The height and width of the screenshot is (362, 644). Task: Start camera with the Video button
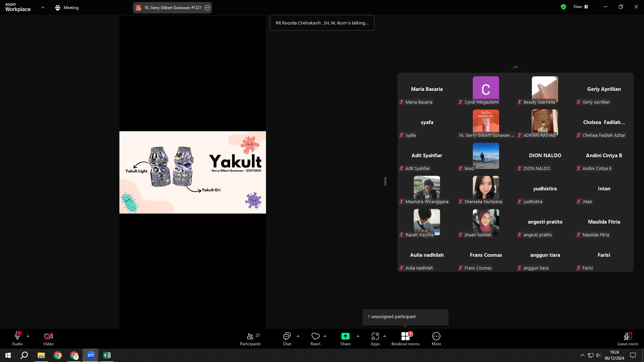[48, 339]
